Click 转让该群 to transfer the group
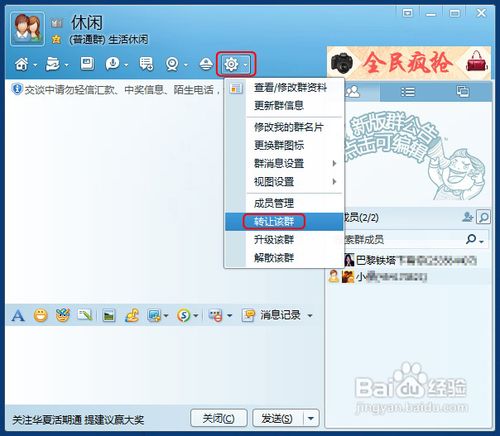Screen dimensions: 500x436 tap(284, 221)
